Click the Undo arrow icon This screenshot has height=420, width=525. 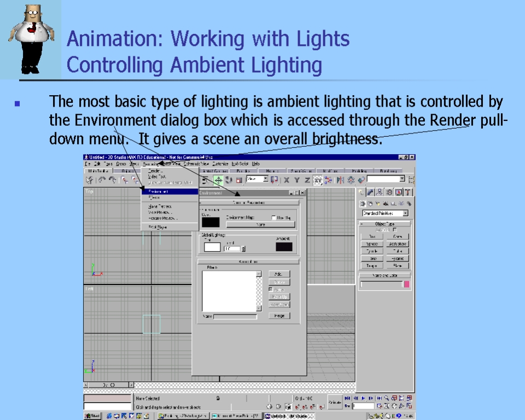coord(102,180)
